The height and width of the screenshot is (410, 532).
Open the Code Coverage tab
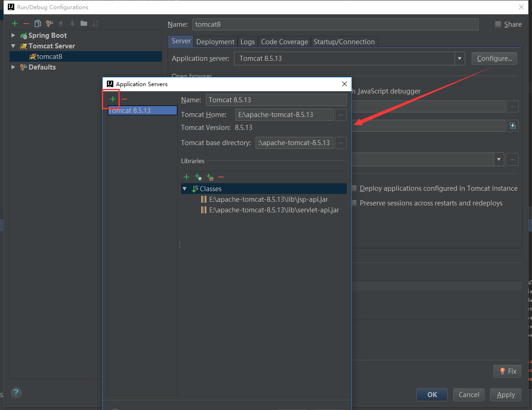pos(284,42)
